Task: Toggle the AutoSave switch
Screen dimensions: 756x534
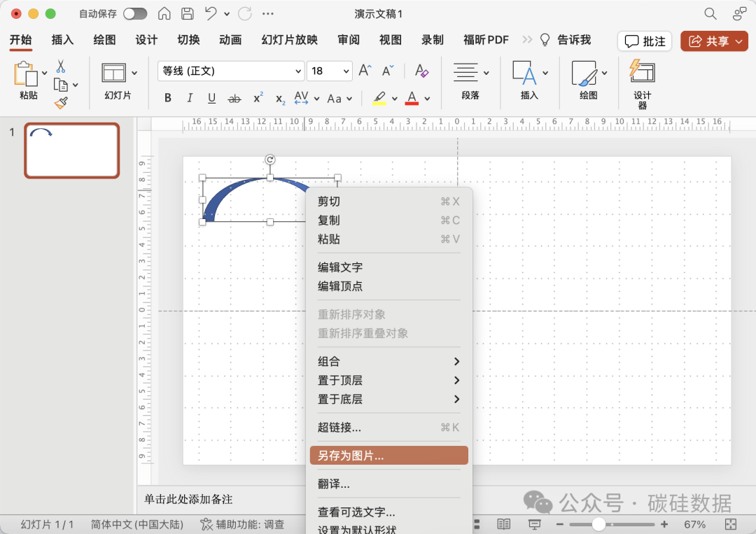Action: click(135, 13)
